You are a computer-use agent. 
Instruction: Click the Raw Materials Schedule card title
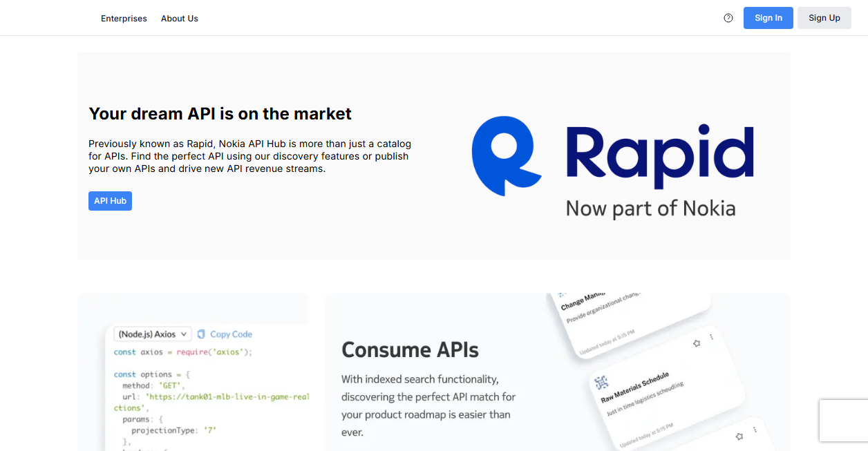click(635, 388)
